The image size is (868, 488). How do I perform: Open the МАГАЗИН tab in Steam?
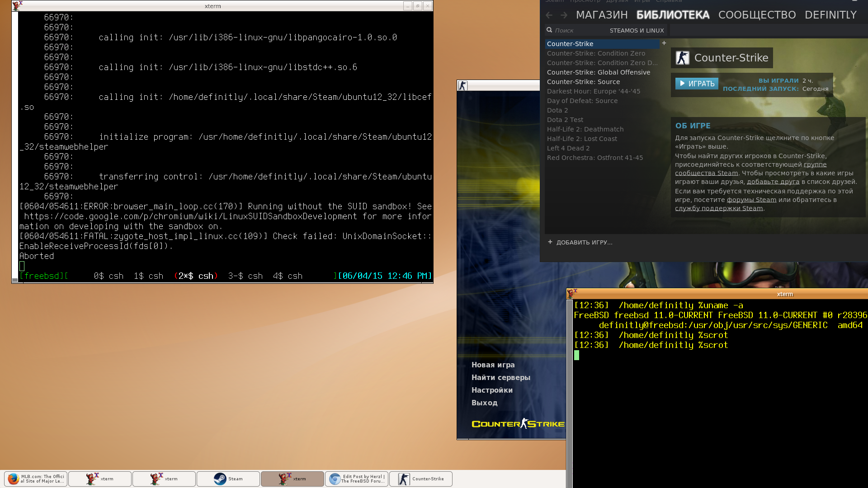602,15
